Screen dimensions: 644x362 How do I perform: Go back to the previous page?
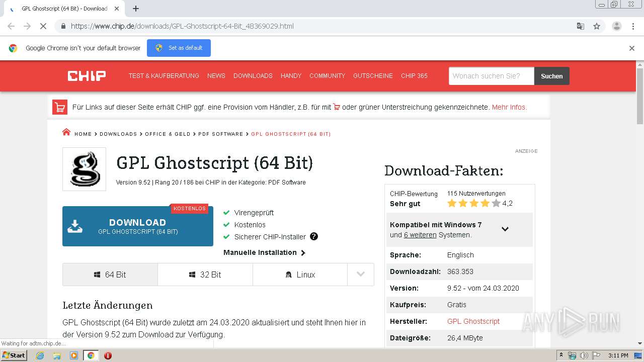pyautogui.click(x=11, y=26)
